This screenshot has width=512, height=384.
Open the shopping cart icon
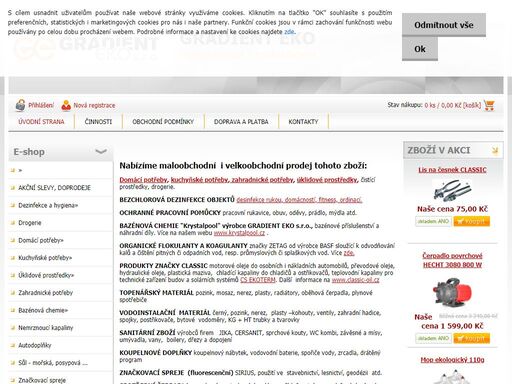489,105
